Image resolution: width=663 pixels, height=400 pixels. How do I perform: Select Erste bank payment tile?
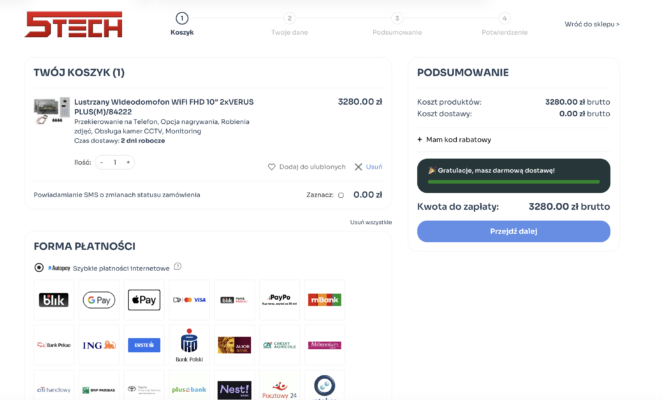pyautogui.click(x=144, y=345)
